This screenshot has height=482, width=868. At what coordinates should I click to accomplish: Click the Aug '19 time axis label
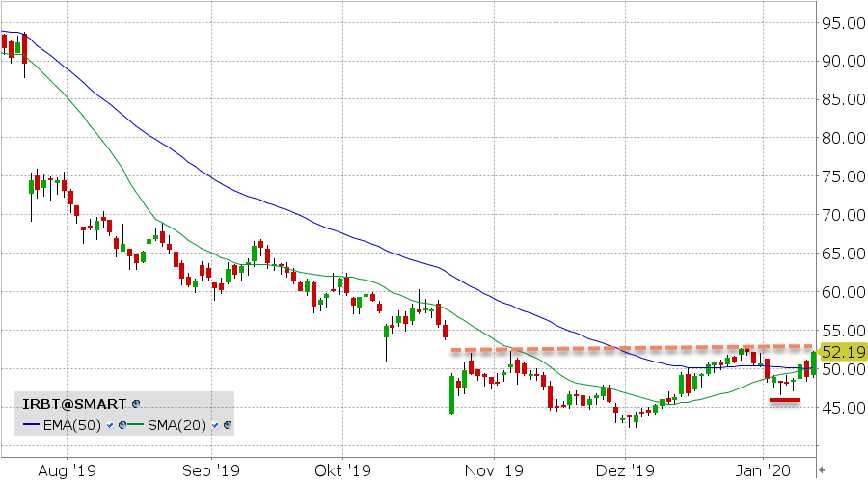coord(67,471)
